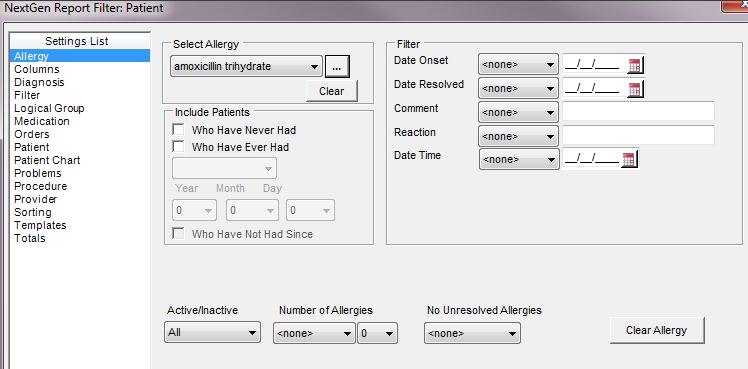The image size is (748, 369).
Task: Toggle Who Have Not Had Since checkbox
Action: click(178, 234)
